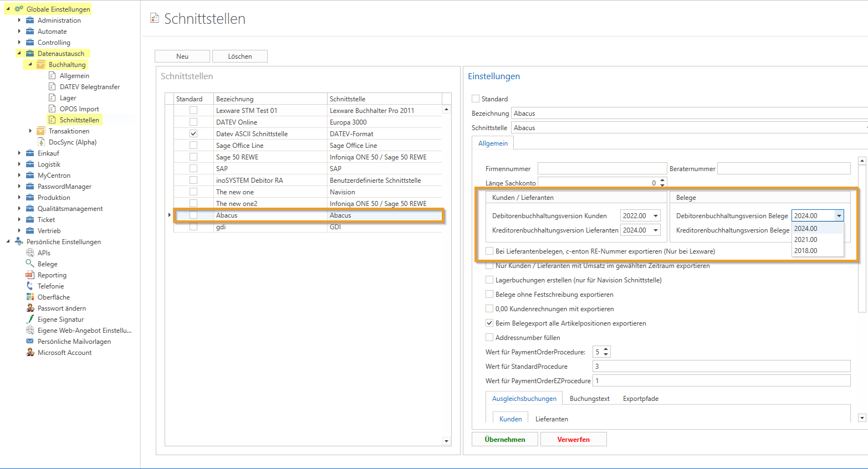The height and width of the screenshot is (469, 868).
Task: Increase the Wert für PaymentOrderProcedure spinner
Action: coord(606,349)
